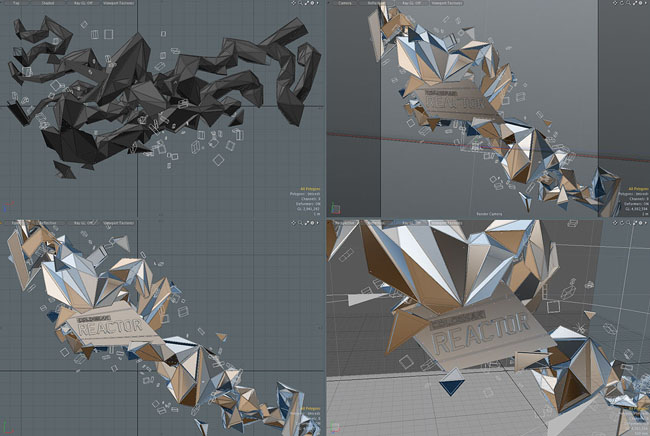The image size is (650, 436).
Task: Open Viewport Textures in the Camera viewport
Action: point(447,3)
